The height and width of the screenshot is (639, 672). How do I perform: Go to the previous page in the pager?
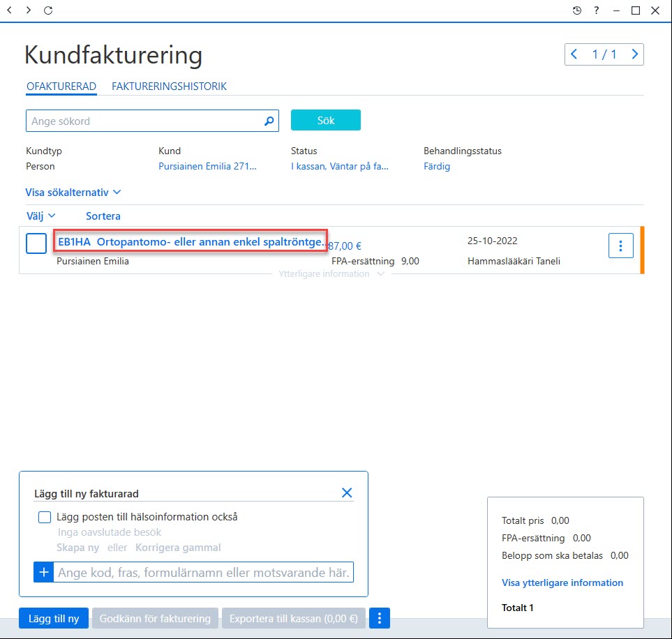pos(574,54)
